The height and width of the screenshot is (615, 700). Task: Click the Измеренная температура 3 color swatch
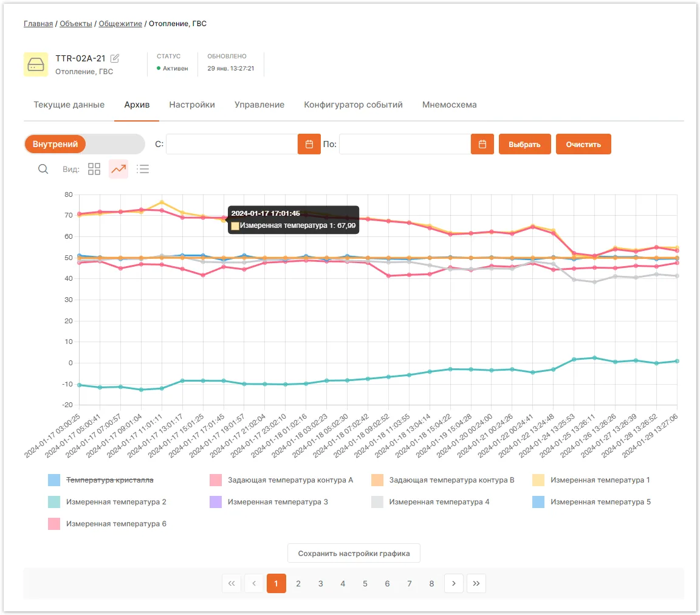point(216,502)
